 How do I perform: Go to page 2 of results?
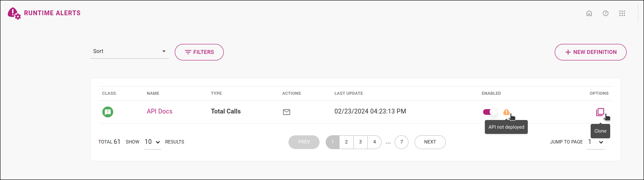tap(346, 142)
